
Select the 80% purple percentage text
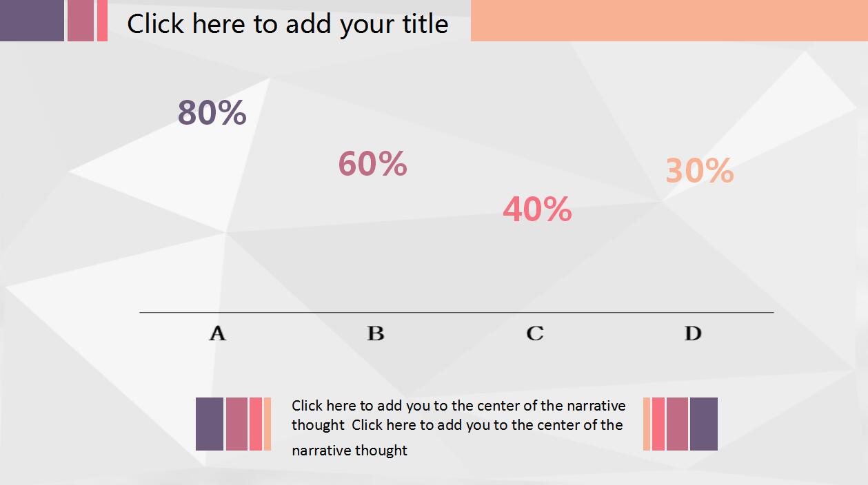tap(212, 112)
